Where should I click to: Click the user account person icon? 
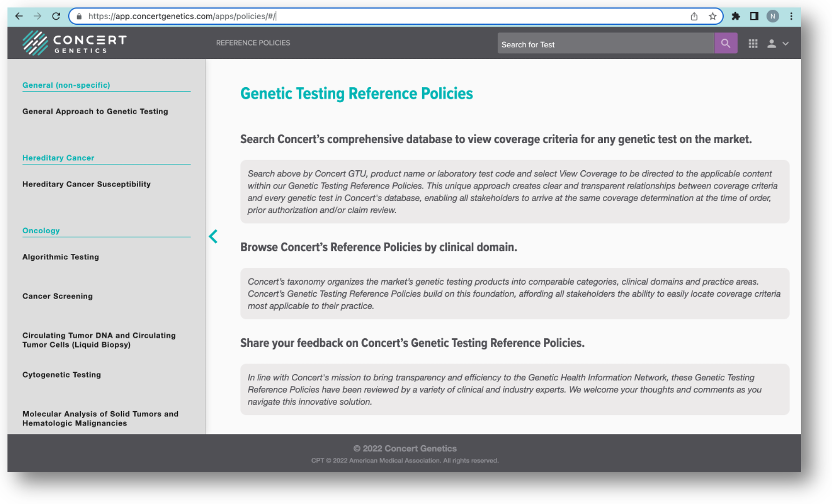coord(771,43)
